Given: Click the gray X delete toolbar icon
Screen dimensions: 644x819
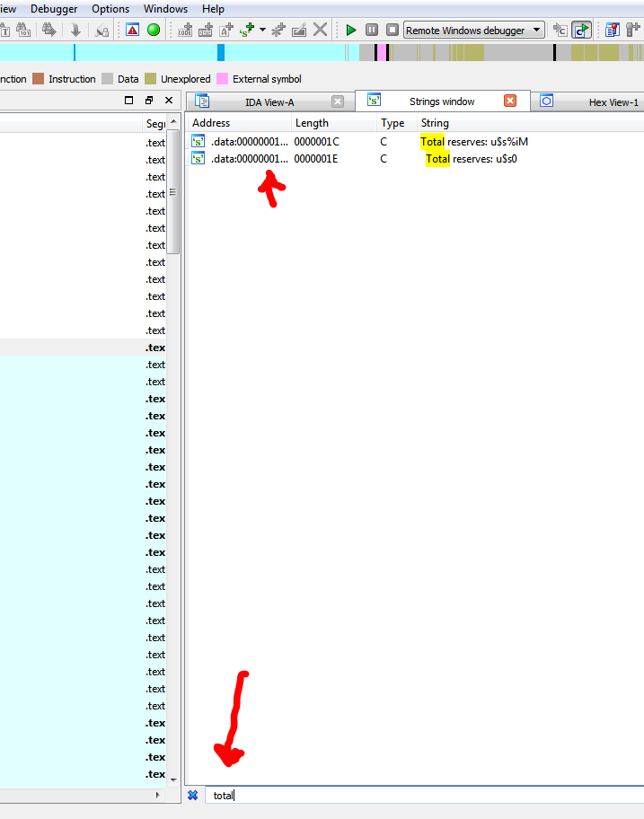Looking at the screenshot, I should pos(320,30).
